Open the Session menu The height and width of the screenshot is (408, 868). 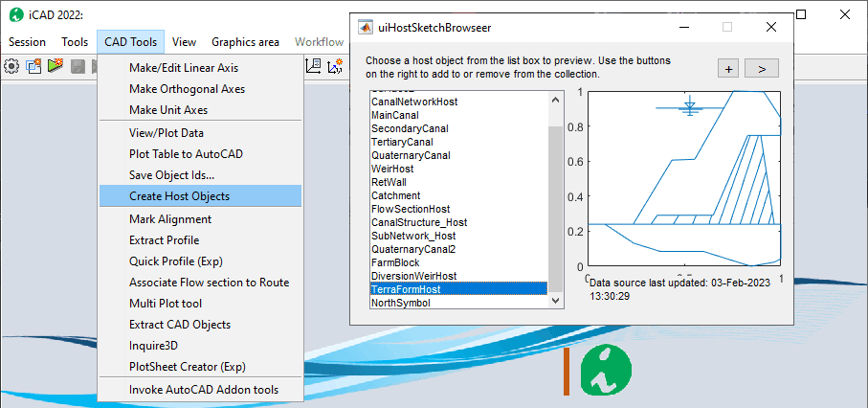(27, 42)
